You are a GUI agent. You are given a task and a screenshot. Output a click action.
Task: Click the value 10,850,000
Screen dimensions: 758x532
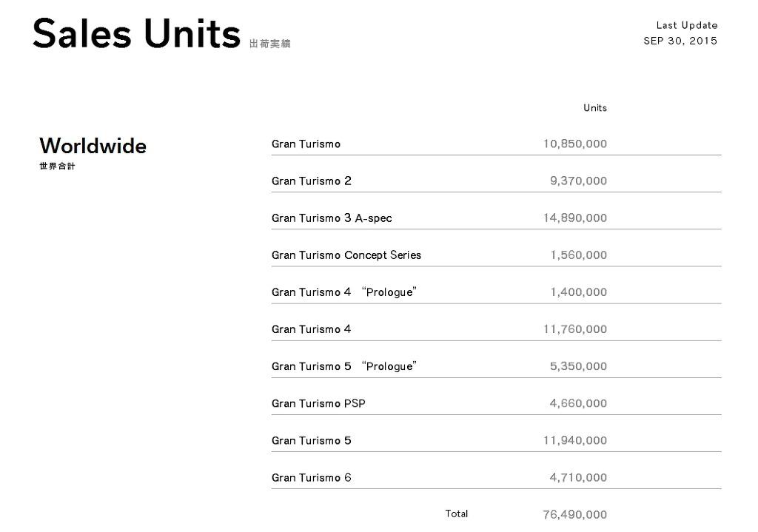click(574, 144)
